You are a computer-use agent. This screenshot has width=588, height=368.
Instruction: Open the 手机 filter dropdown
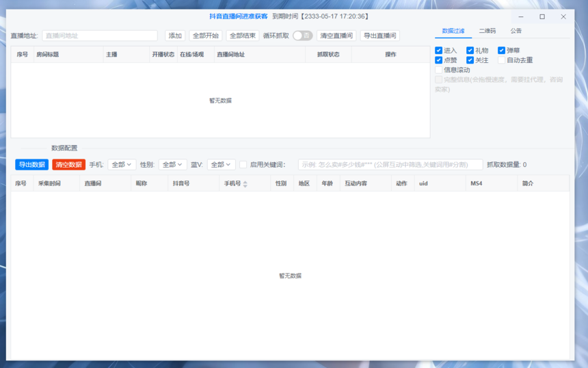122,165
